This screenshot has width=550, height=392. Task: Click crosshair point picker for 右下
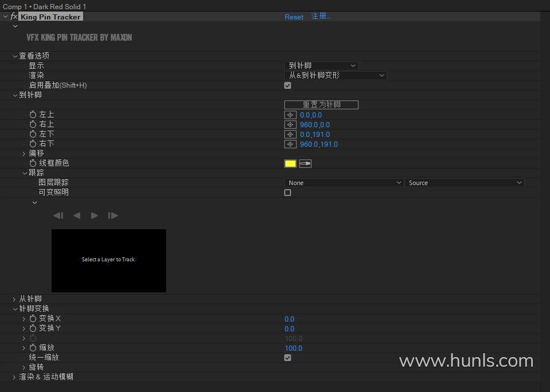[290, 144]
